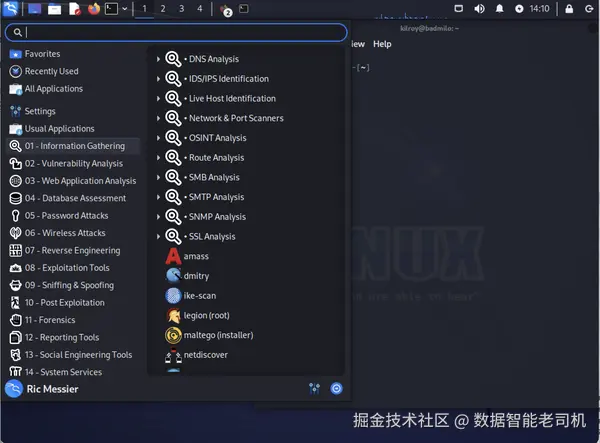Select 04 - Database Assessment category
The width and height of the screenshot is (600, 443).
click(x=73, y=199)
